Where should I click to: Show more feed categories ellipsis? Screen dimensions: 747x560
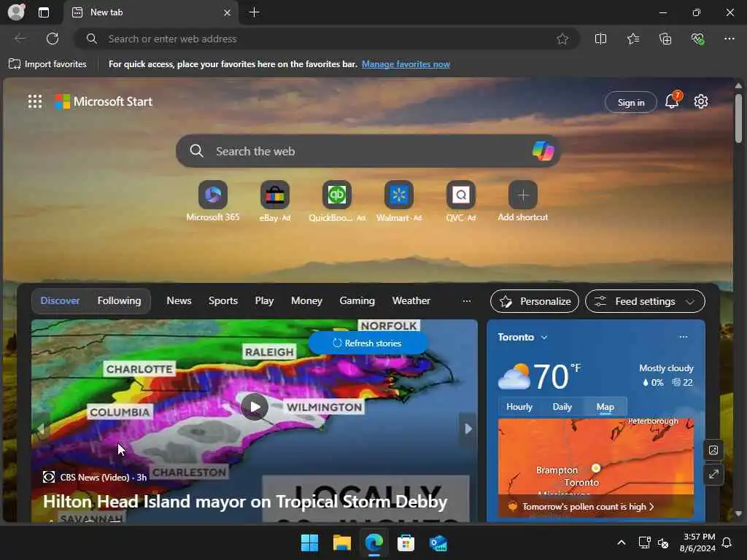[466, 301]
